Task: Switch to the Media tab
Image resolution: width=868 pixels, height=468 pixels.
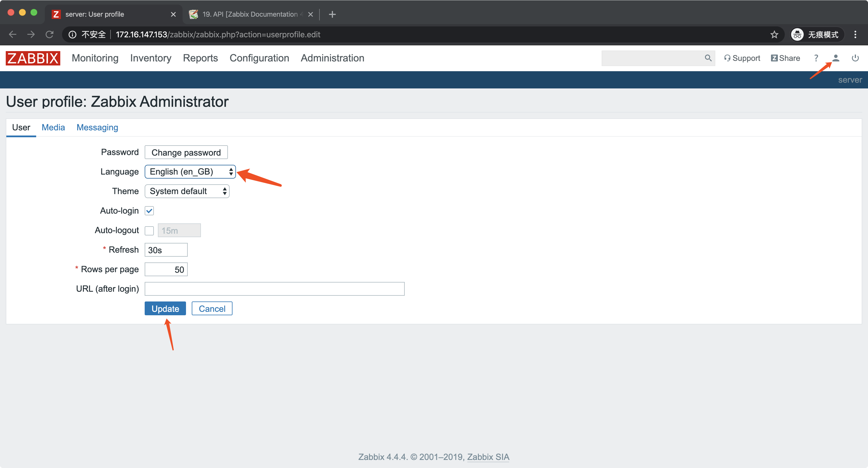Action: tap(53, 127)
